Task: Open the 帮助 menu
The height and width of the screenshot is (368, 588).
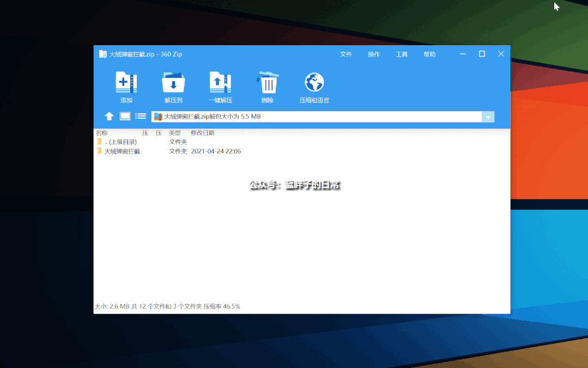Action: (x=429, y=54)
